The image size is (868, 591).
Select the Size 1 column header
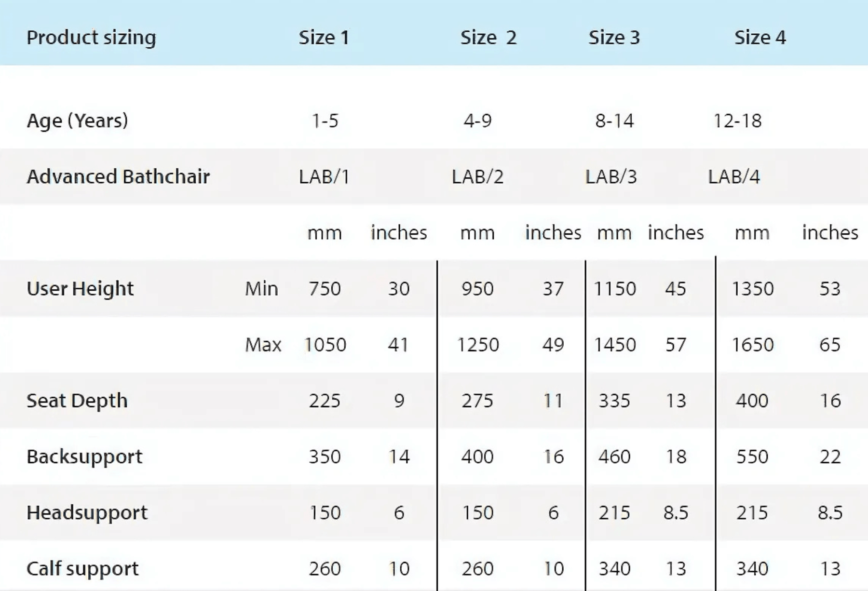click(x=324, y=38)
